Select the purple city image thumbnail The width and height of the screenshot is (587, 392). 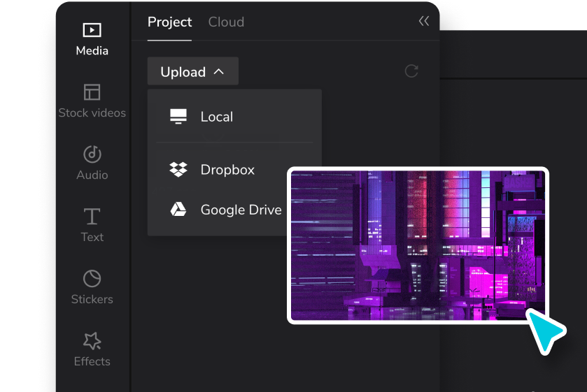[418, 245]
